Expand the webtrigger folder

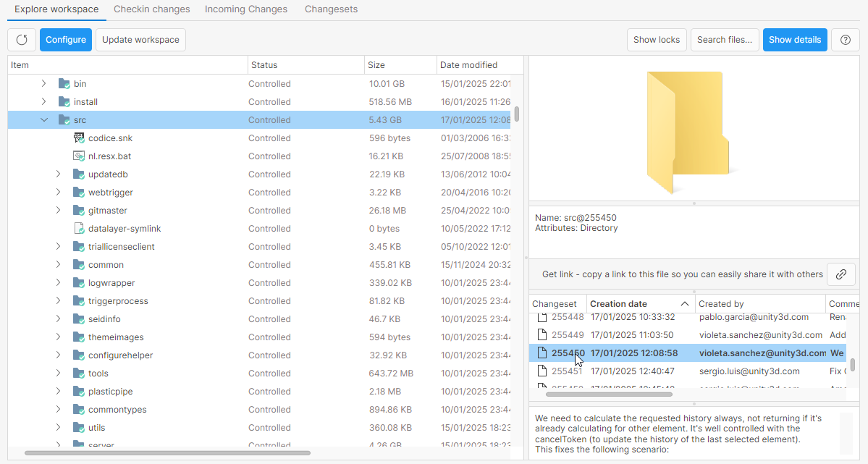(x=59, y=193)
